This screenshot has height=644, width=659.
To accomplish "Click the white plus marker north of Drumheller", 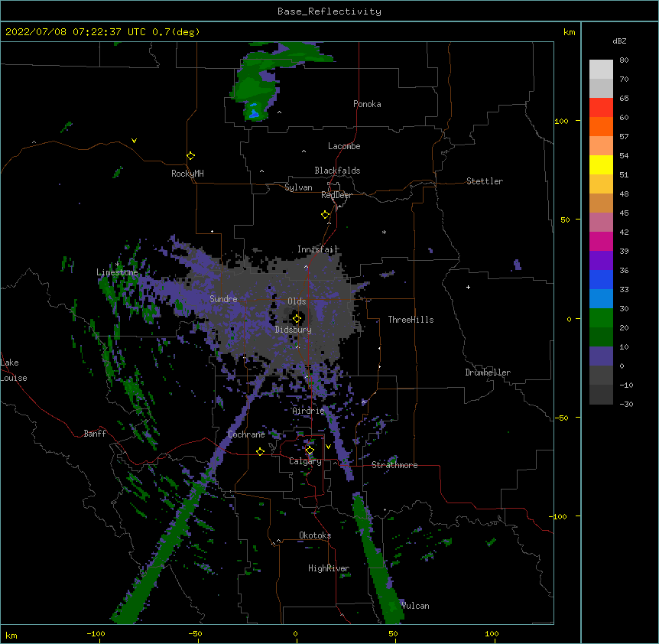I will [468, 287].
